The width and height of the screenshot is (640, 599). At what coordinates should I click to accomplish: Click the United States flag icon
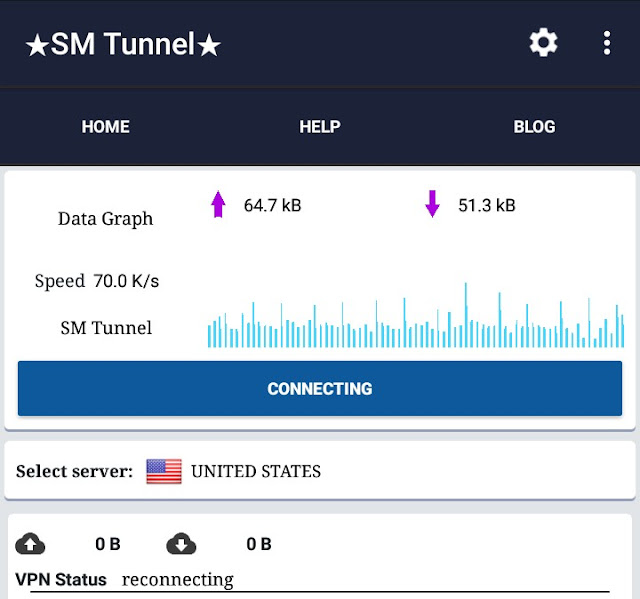coord(164,471)
